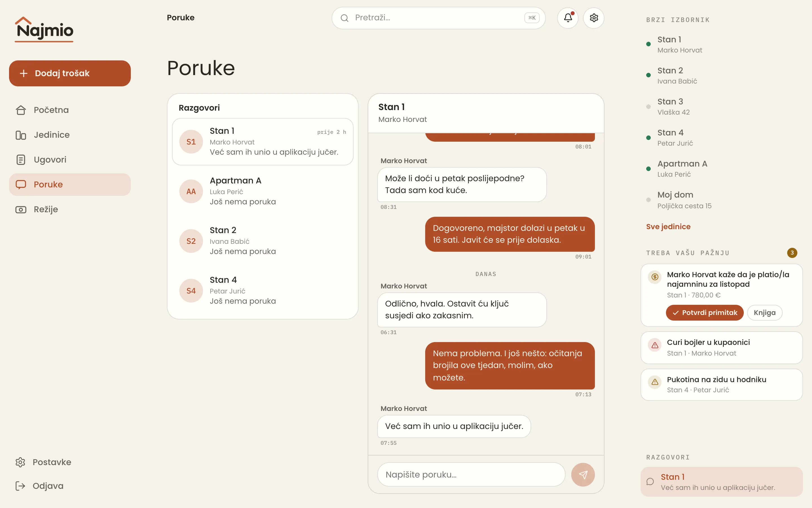Open the Curi bojler u kupaonici alert
Image resolution: width=812 pixels, height=508 pixels.
pyautogui.click(x=721, y=347)
